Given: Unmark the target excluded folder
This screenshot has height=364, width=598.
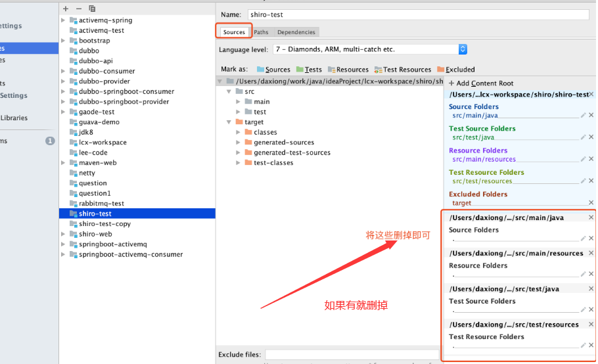Looking at the screenshot, I should point(591,203).
